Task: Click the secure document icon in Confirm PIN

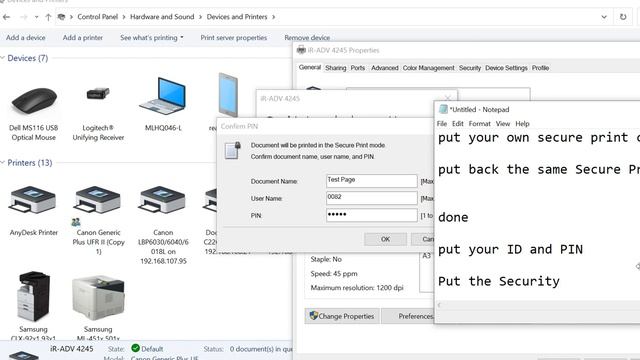Action: point(233,150)
